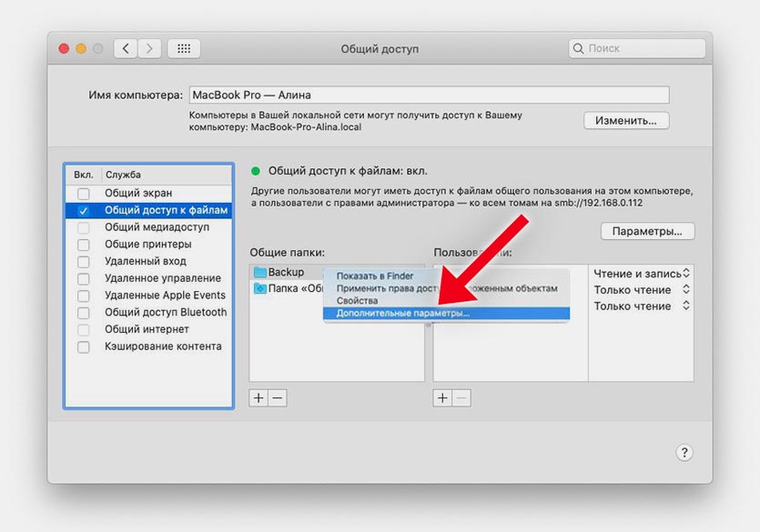Uncheck Общий доступ к файлам service
760x532 pixels.
click(84, 211)
